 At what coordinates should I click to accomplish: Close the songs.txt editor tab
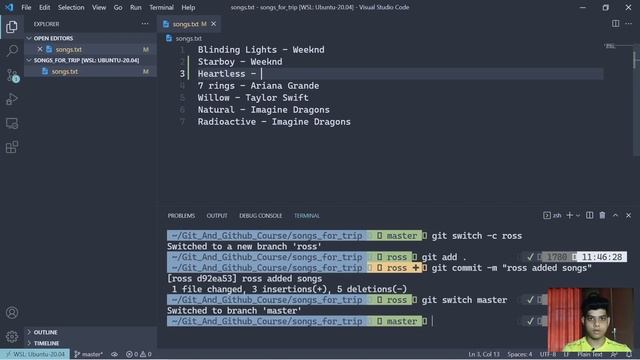click(213, 24)
